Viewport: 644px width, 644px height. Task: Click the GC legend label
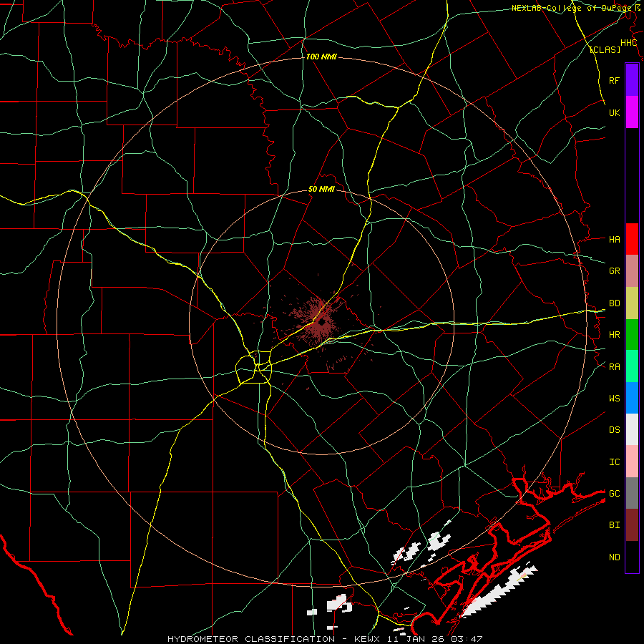click(x=614, y=493)
